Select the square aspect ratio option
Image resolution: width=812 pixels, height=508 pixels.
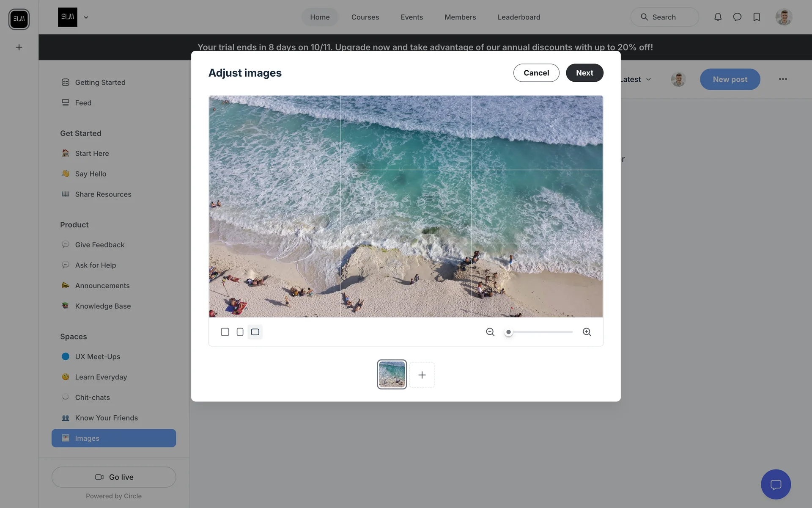click(x=225, y=332)
